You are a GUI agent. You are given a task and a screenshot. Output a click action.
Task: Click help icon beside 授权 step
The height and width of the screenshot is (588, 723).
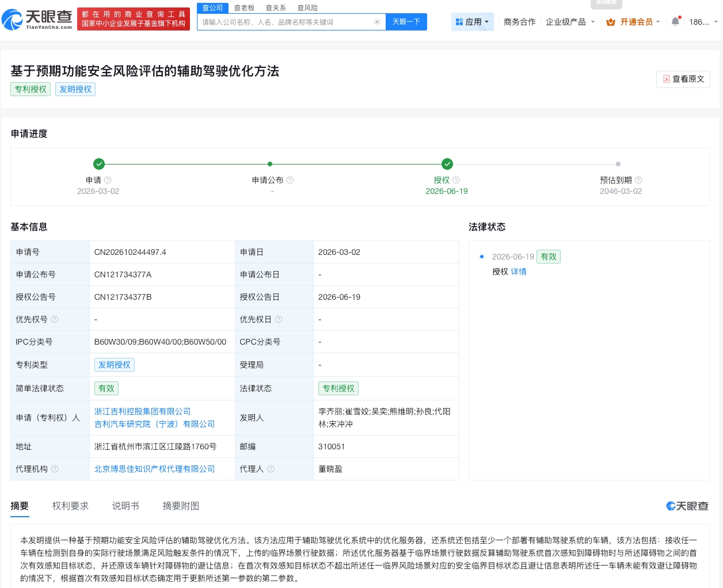coord(456,180)
